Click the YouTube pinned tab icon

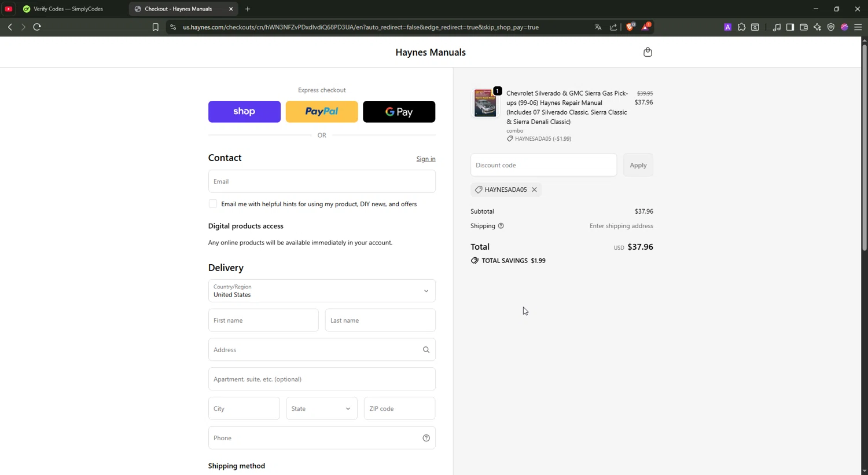coord(9,9)
